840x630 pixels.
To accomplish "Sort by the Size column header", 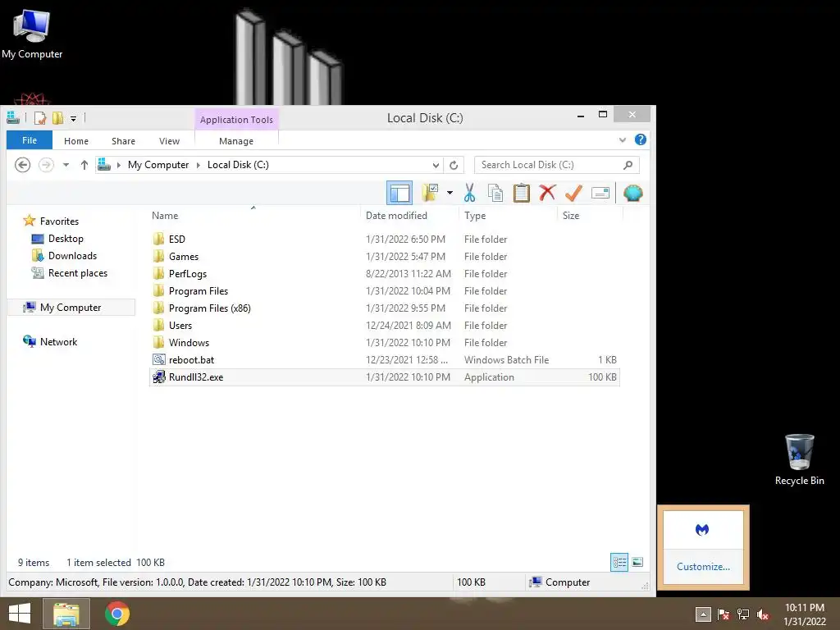I will pos(571,216).
